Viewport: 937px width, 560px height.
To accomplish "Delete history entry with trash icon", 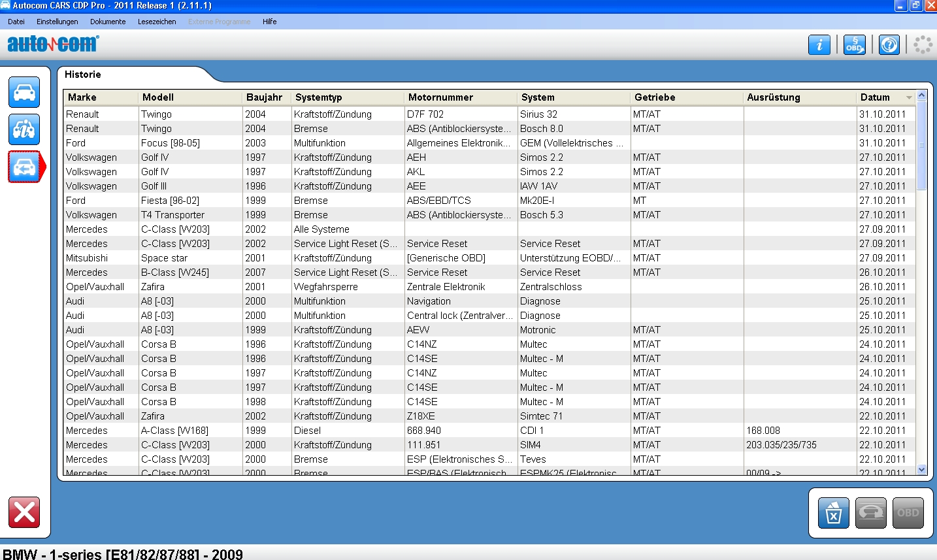I will click(833, 513).
